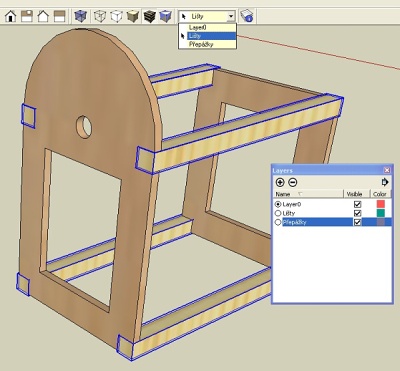Switch to Hidden Line white cube style
400x371 pixels.
[x=116, y=16]
